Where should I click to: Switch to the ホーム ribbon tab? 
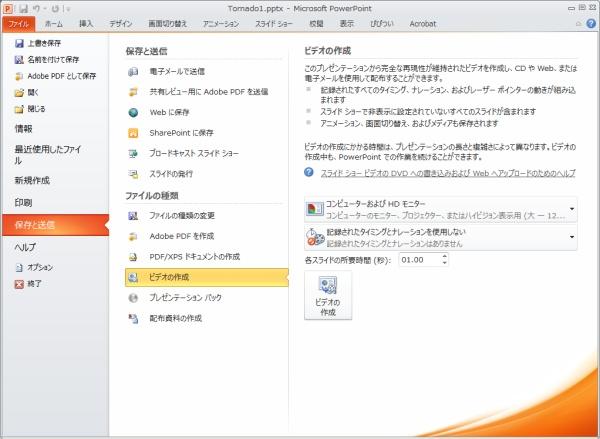54,24
